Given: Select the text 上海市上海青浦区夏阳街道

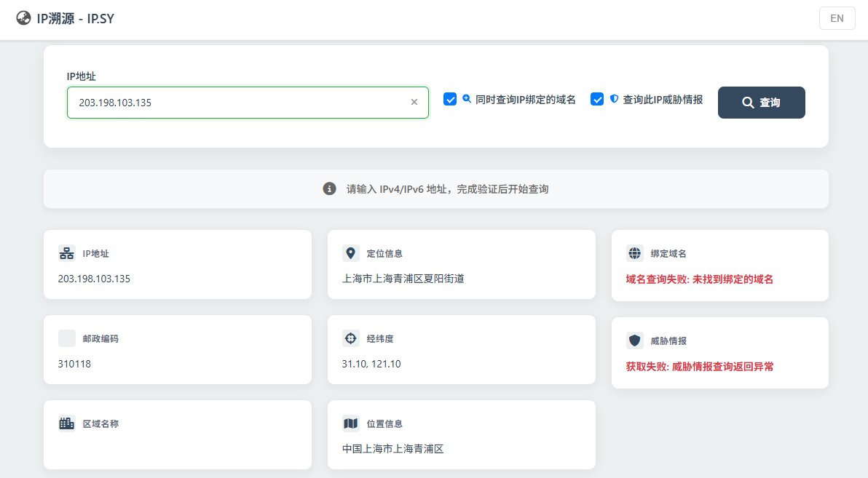Looking at the screenshot, I should [403, 279].
